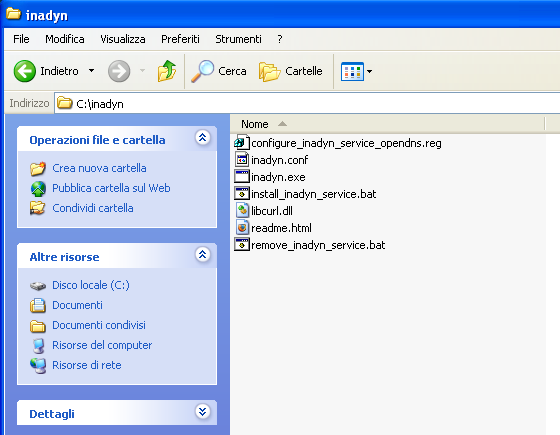Open Risorse del computer link
The image size is (560, 435).
[102, 345]
